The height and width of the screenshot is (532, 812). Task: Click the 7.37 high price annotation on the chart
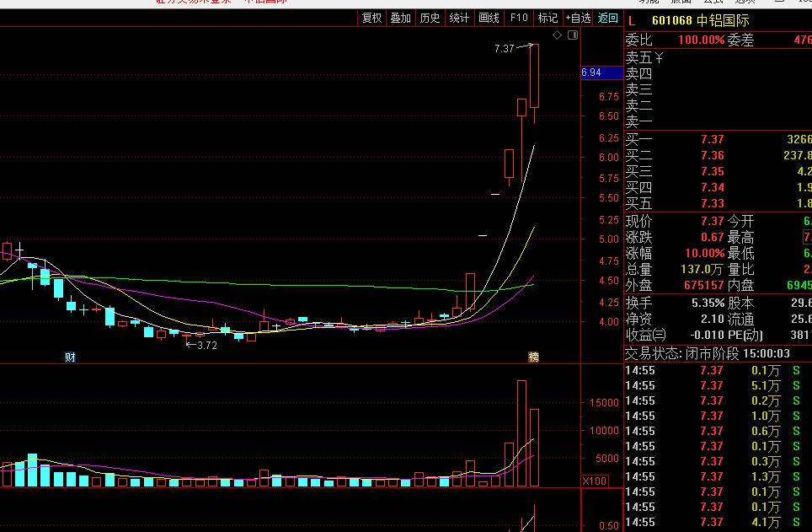pyautogui.click(x=504, y=49)
